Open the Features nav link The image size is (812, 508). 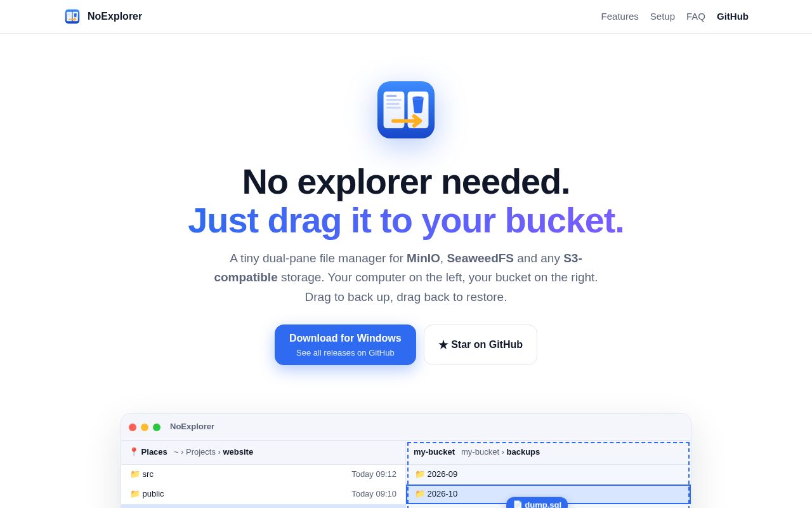(620, 17)
